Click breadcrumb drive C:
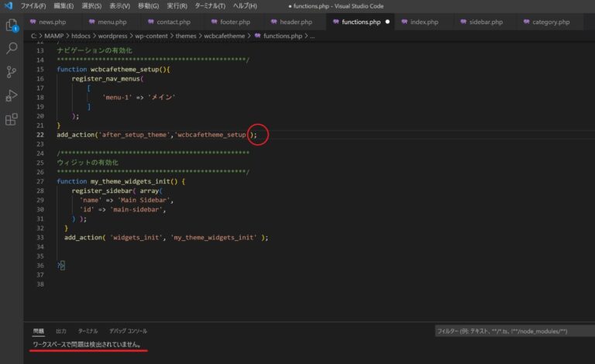595x364 pixels. (x=33, y=36)
